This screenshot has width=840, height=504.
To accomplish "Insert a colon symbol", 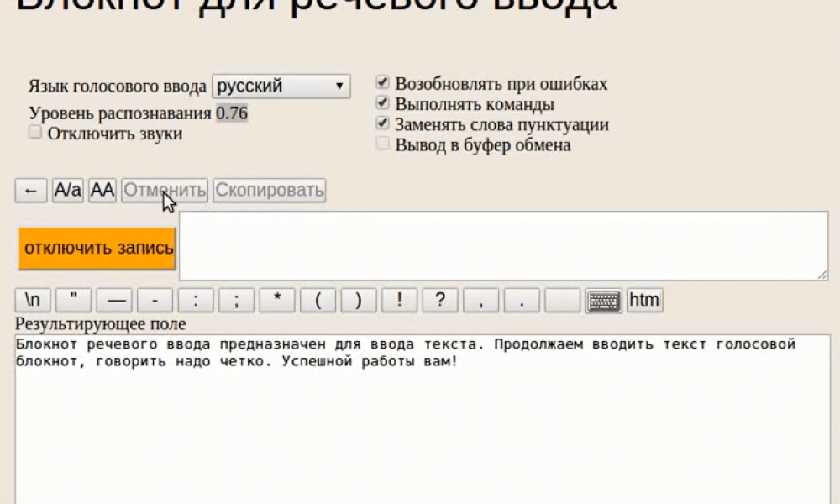I will (x=196, y=300).
